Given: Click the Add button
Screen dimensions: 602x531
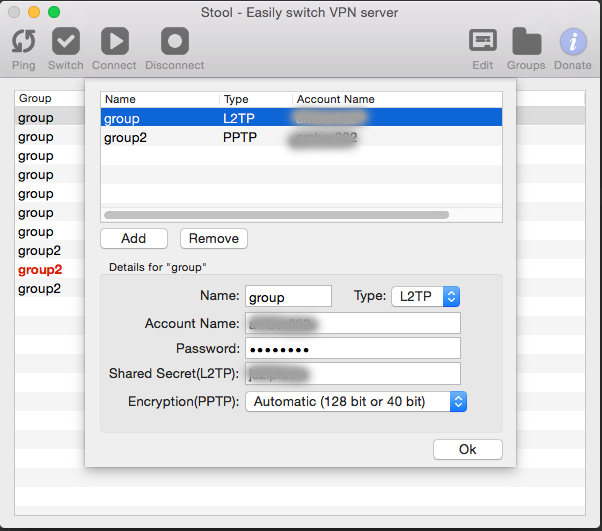Looking at the screenshot, I should point(134,238).
